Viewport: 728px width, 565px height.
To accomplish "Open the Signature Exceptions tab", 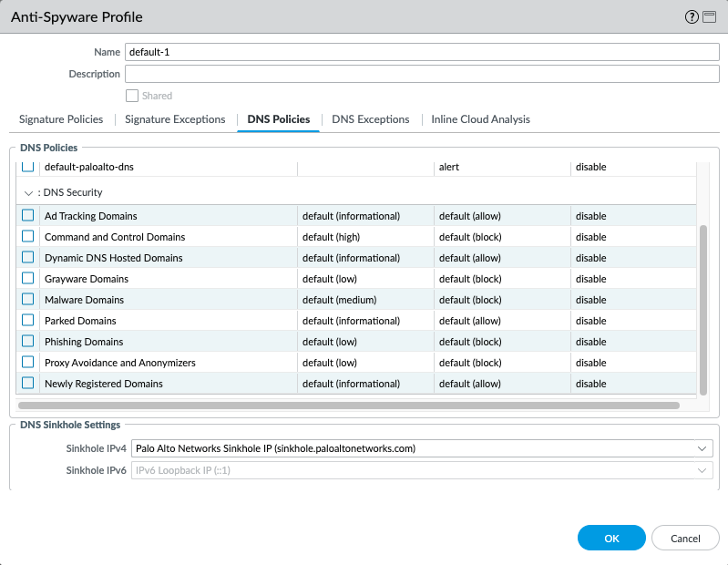I will (x=175, y=119).
